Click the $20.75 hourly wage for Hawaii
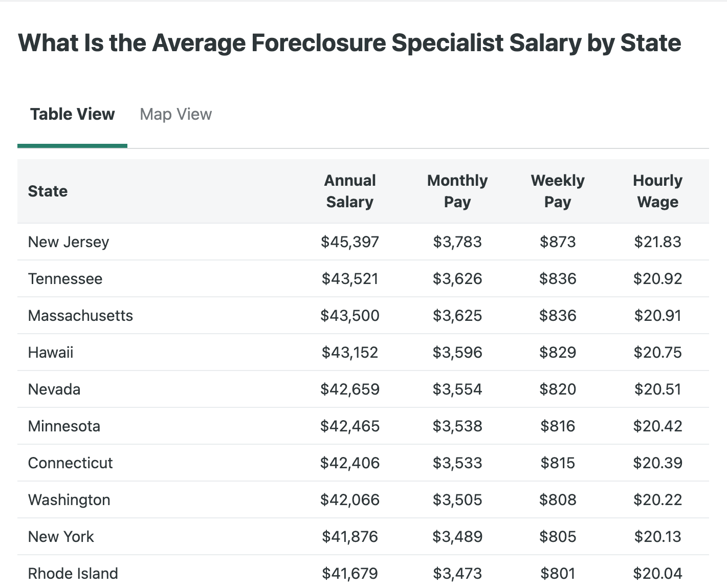Viewport: 727px width, 588px height. pyautogui.click(x=657, y=353)
